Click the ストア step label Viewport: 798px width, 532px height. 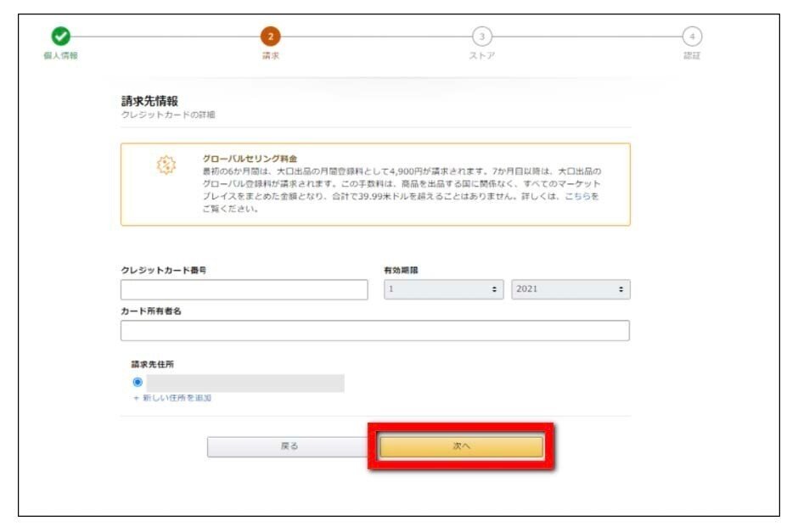click(482, 55)
